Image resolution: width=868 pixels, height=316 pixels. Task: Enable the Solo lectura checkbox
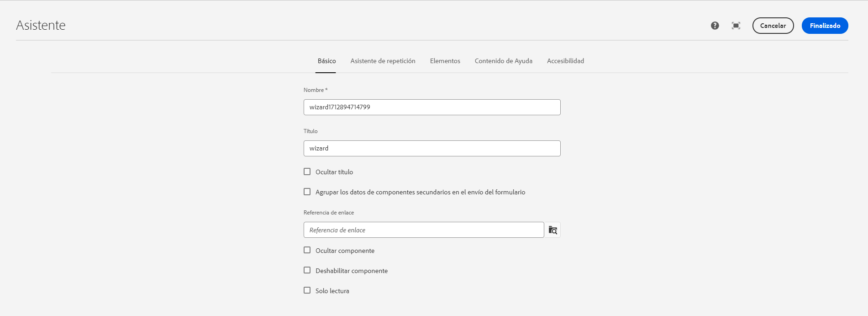(307, 290)
